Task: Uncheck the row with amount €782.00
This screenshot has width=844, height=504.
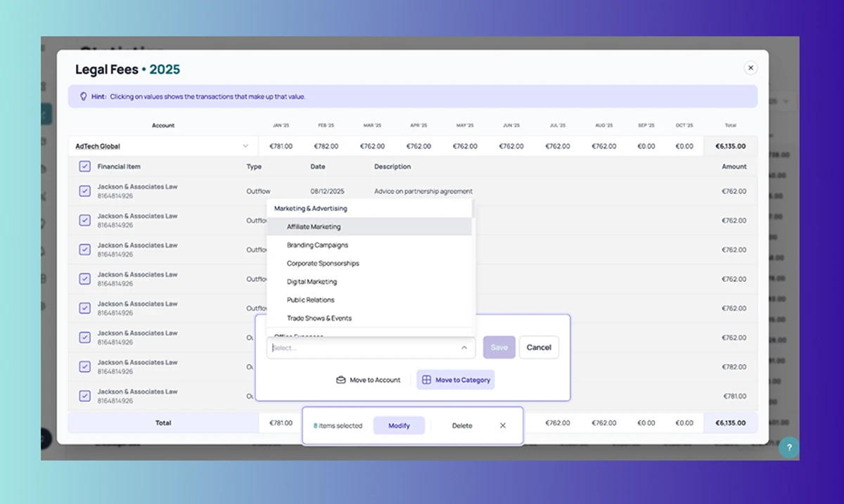Action: click(x=85, y=367)
